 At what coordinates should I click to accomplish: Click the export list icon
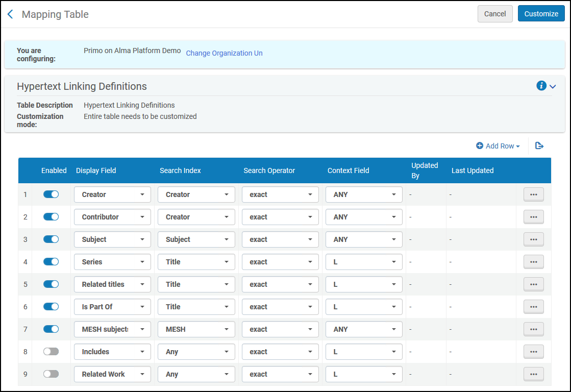[x=539, y=146]
